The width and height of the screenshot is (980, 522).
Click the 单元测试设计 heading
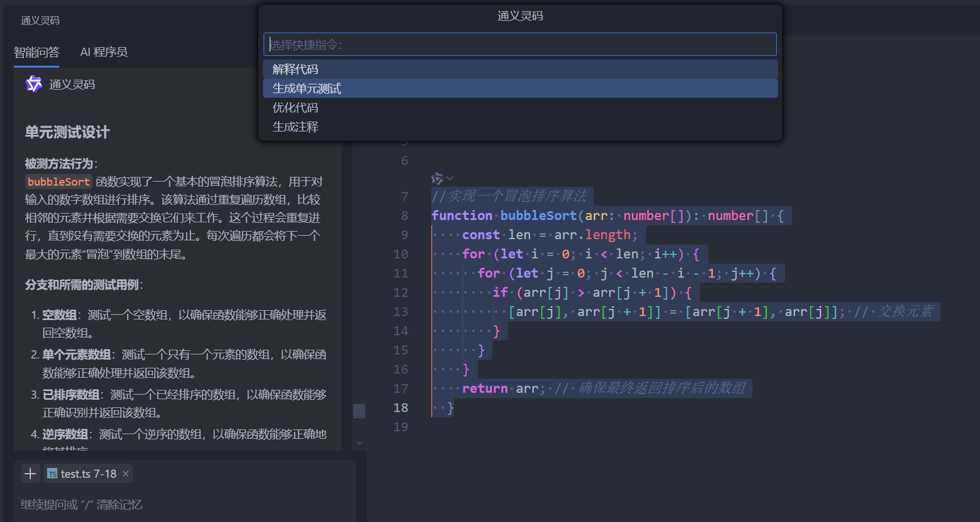click(67, 133)
